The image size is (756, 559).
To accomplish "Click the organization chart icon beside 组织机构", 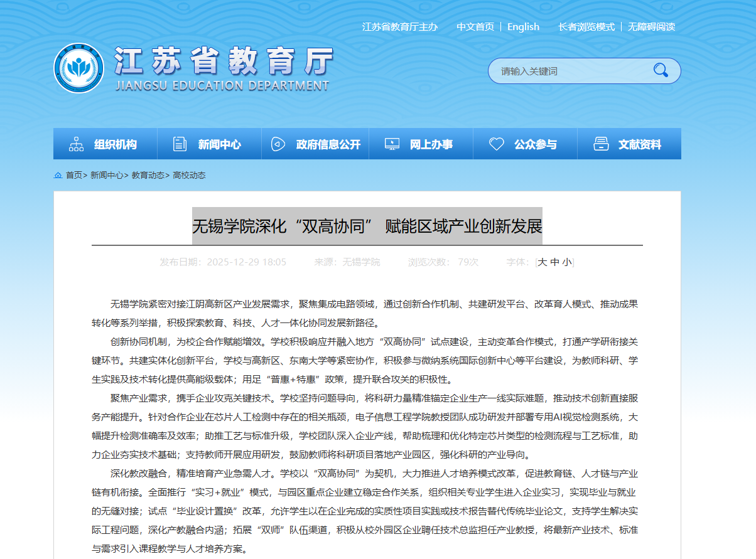I will 77,144.
